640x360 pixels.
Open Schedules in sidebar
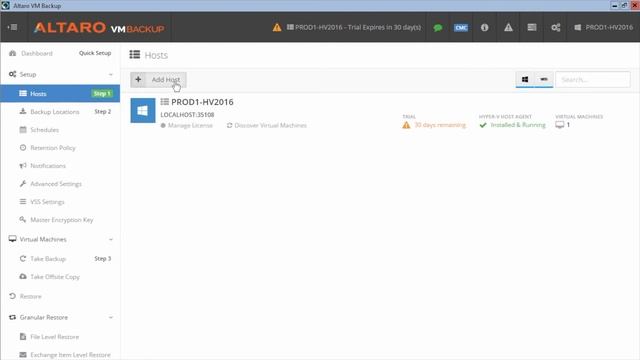click(x=44, y=130)
